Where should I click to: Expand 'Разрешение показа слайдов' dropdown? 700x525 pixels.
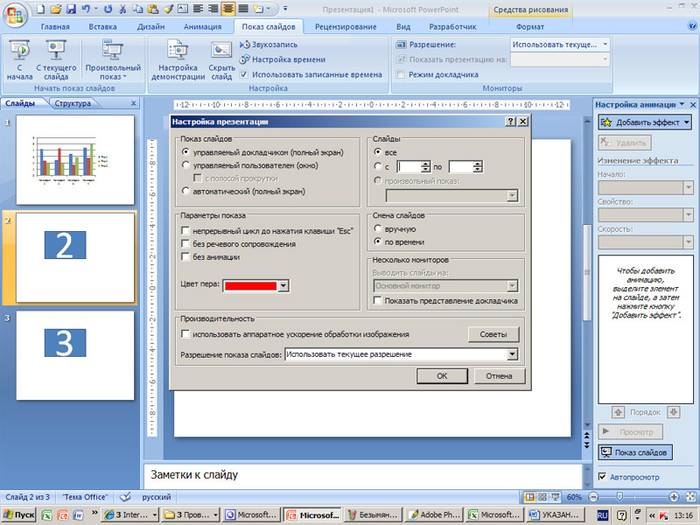click(x=512, y=354)
